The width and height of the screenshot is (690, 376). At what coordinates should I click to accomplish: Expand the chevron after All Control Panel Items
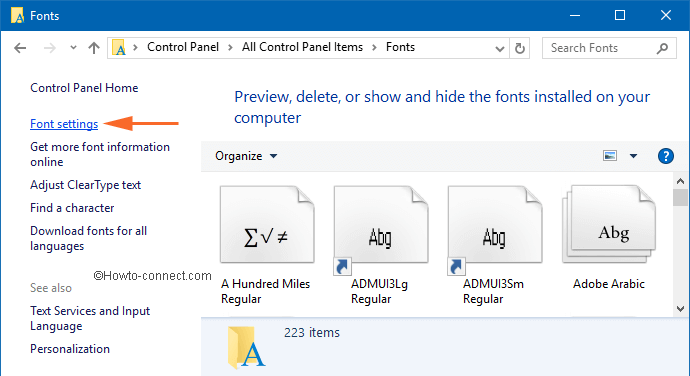(374, 47)
